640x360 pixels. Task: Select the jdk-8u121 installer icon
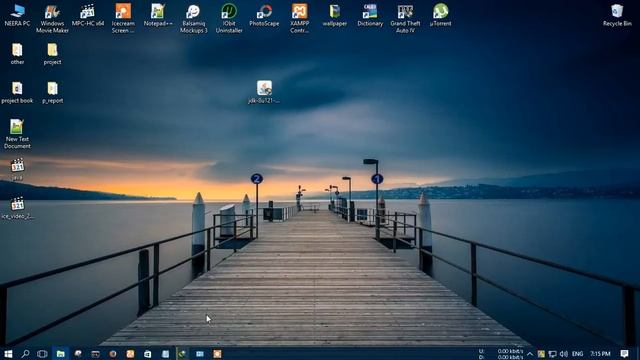[x=264, y=92]
